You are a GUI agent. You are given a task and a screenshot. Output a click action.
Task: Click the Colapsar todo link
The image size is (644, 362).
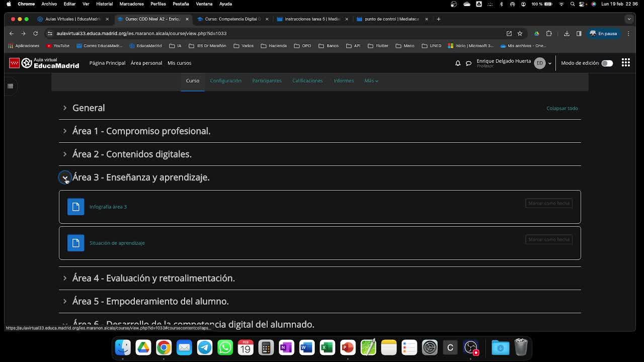pyautogui.click(x=562, y=108)
